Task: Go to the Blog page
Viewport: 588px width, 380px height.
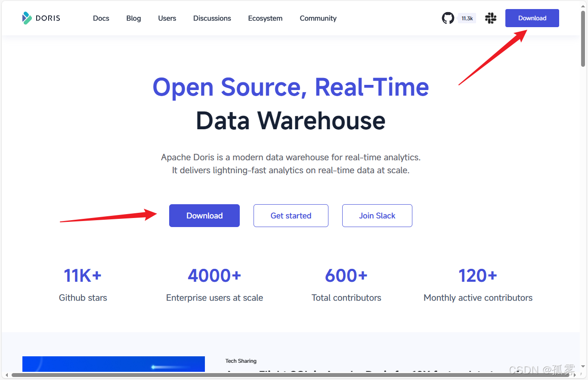Action: [133, 18]
